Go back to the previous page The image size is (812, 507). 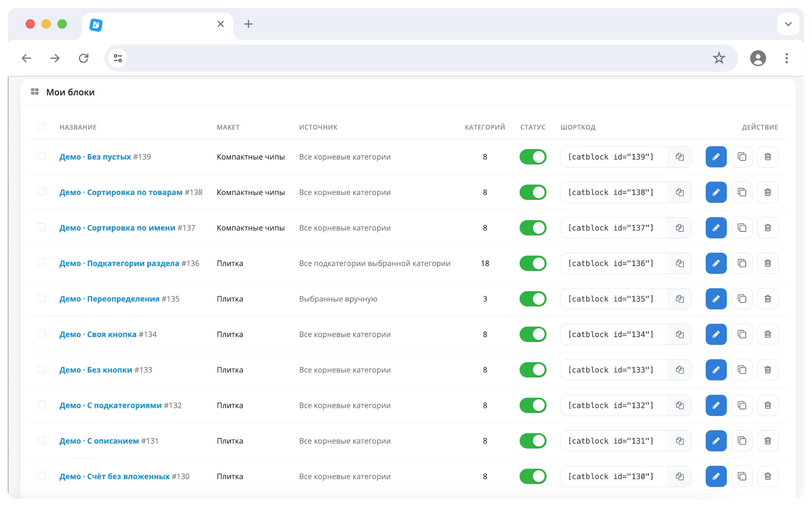(x=26, y=58)
